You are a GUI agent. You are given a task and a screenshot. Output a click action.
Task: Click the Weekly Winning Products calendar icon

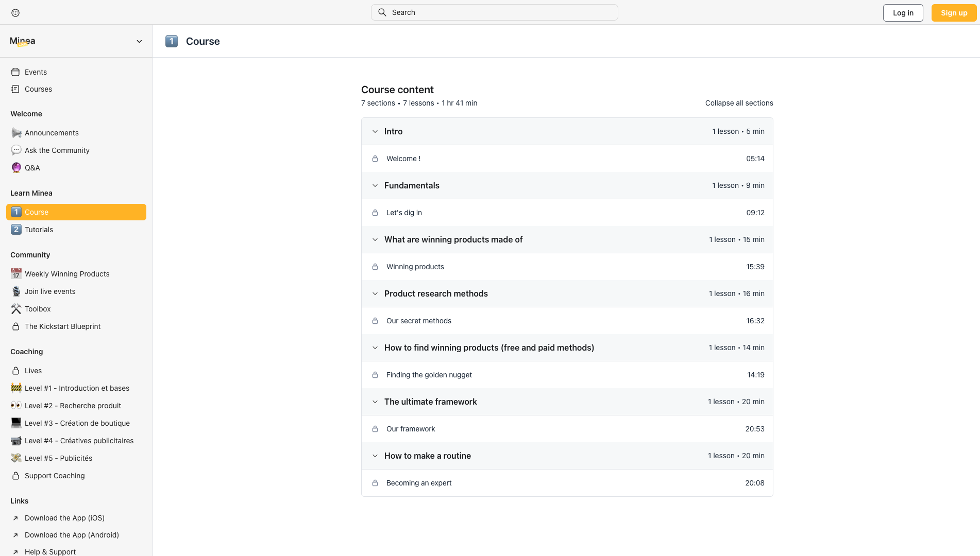coord(16,274)
